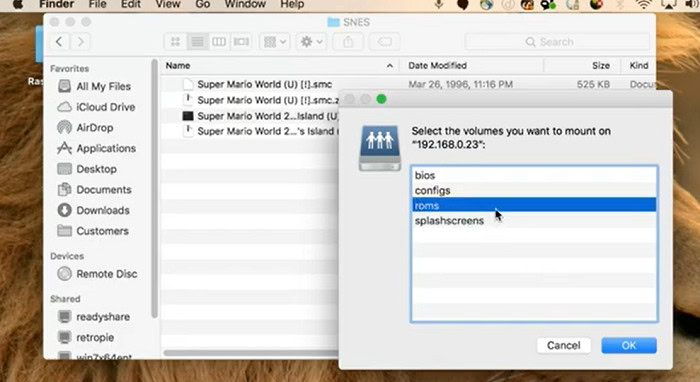
Task: Click OK to mount volumes
Action: pos(629,345)
